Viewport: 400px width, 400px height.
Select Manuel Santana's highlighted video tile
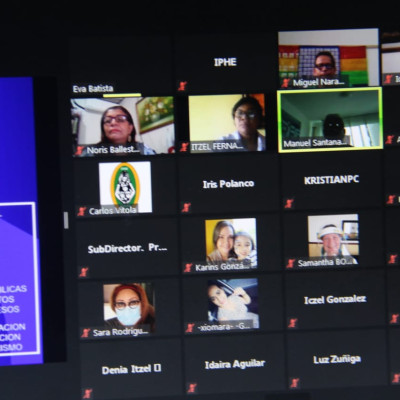(x=330, y=120)
